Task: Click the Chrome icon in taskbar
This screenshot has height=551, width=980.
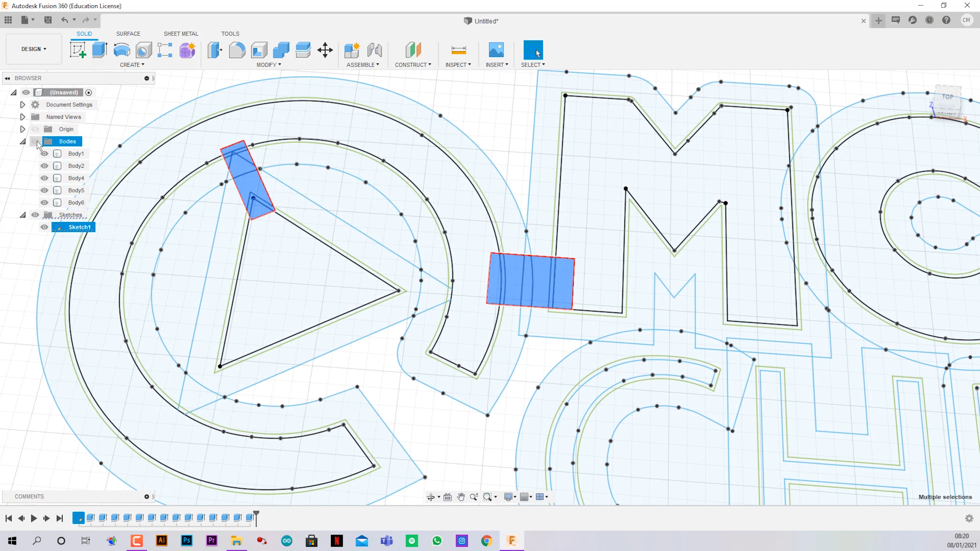Action: (486, 541)
